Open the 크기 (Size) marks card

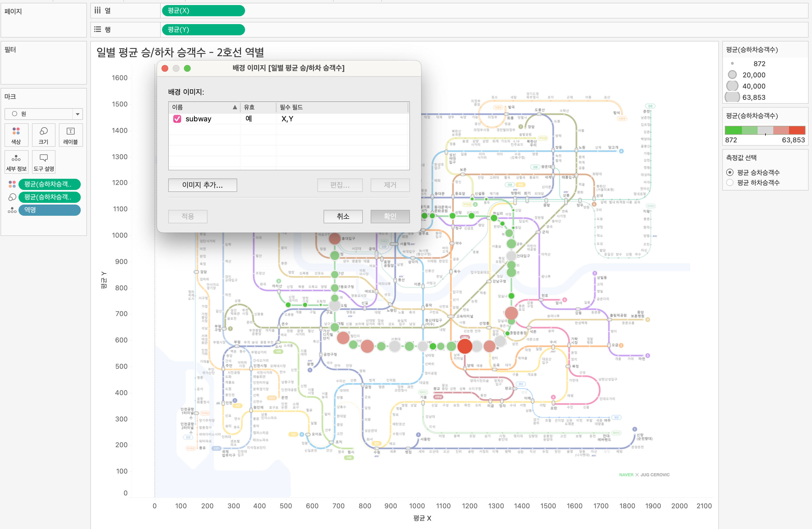click(x=43, y=135)
